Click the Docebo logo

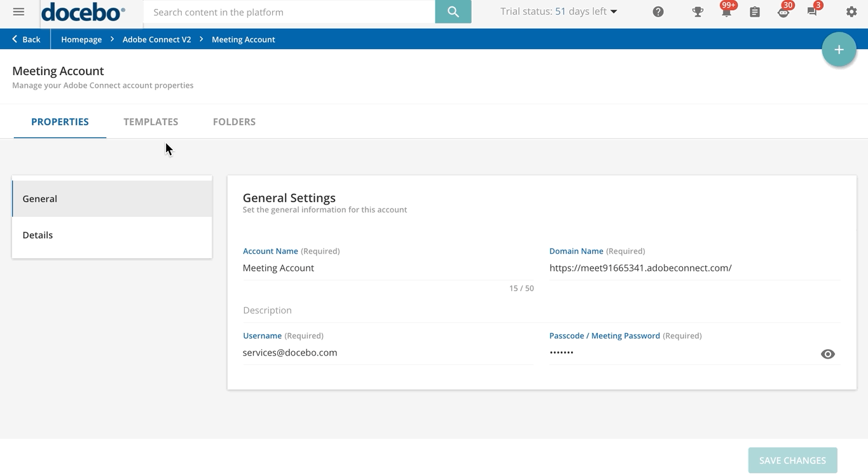83,11
